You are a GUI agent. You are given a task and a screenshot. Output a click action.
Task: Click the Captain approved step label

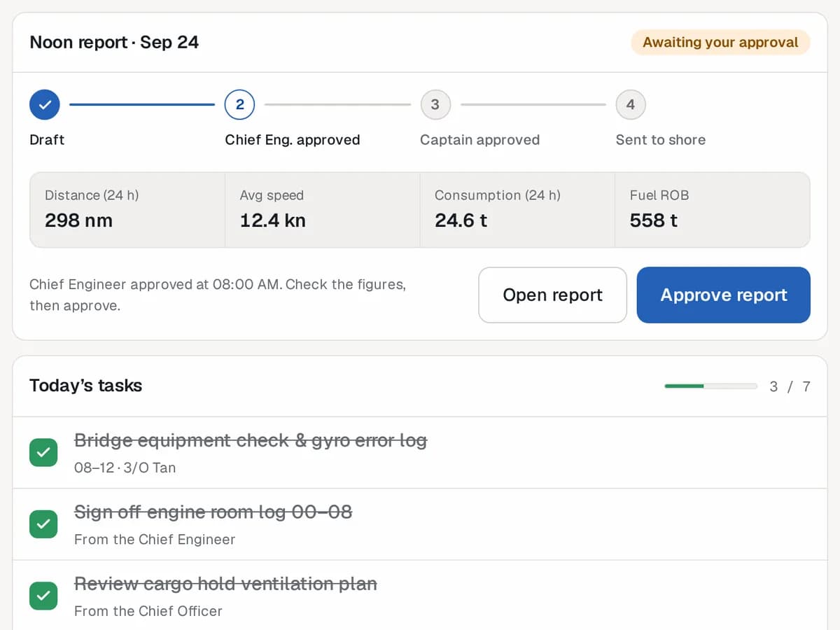[x=479, y=139]
